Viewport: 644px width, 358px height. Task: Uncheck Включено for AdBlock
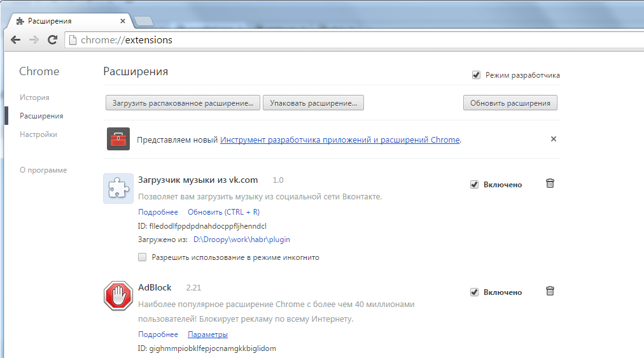(474, 292)
